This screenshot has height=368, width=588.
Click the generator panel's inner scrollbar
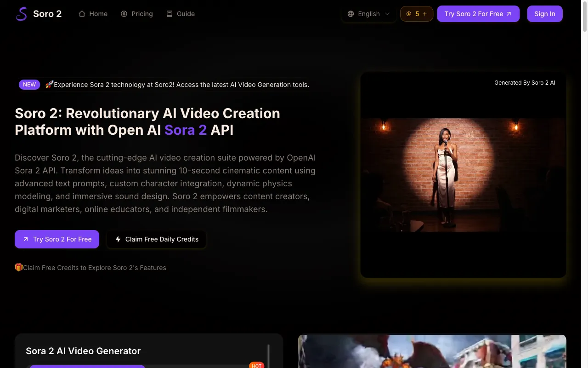click(x=268, y=356)
